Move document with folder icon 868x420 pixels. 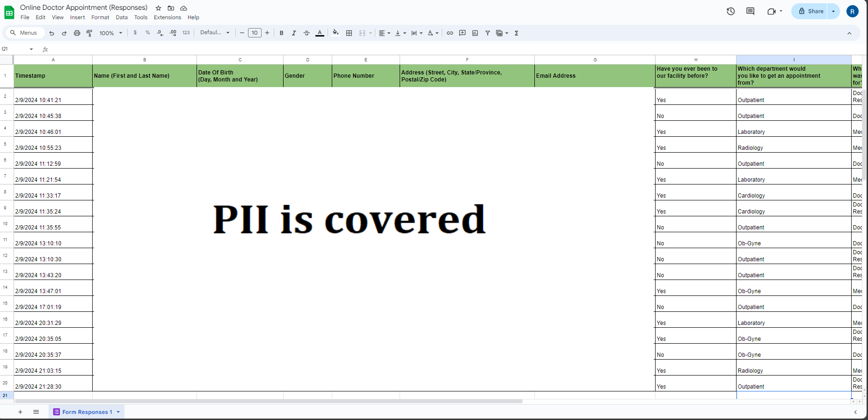(x=171, y=8)
